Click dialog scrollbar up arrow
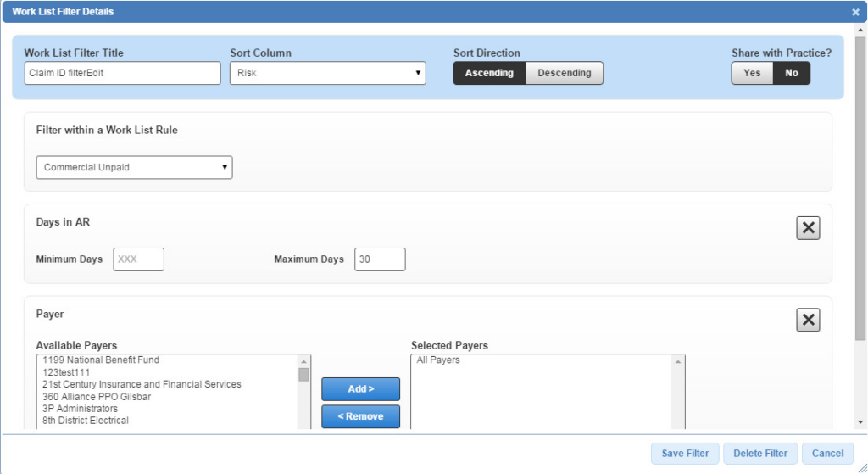Screen dimensions: 868x474 point(860,30)
